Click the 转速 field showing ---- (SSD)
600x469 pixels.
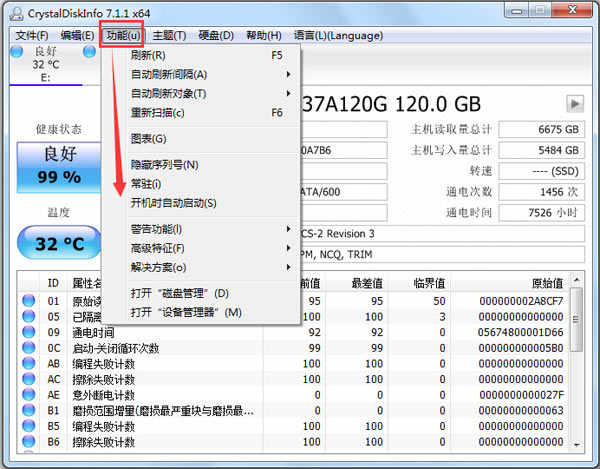[x=541, y=171]
